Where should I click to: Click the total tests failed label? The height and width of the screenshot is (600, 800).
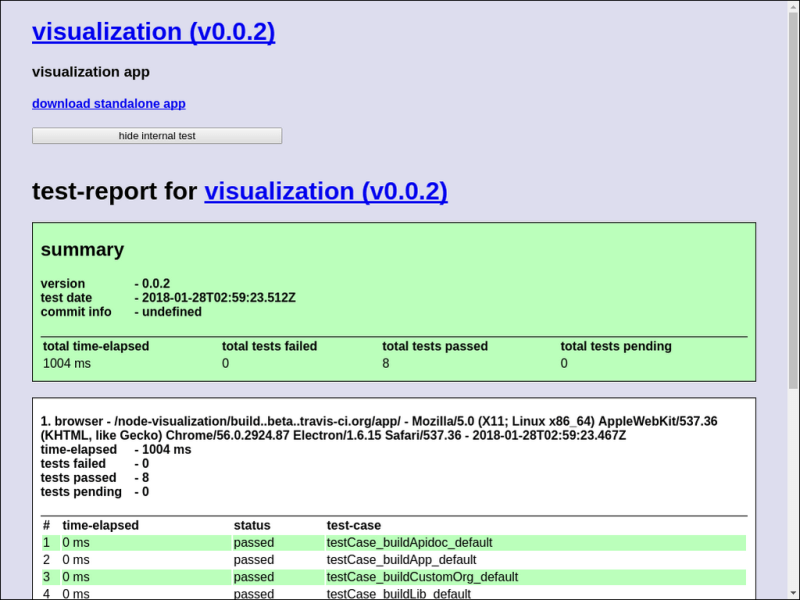[269, 346]
